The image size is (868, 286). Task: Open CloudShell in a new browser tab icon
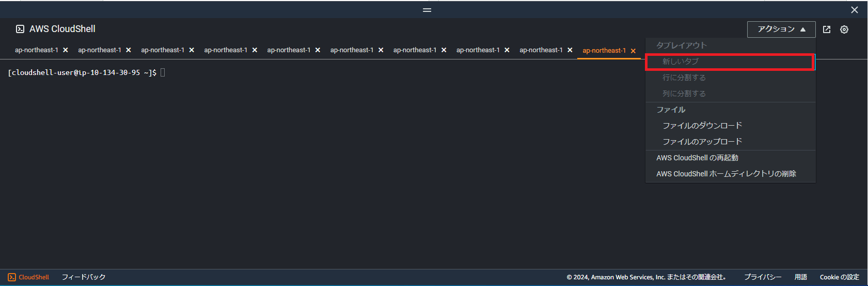pyautogui.click(x=827, y=29)
